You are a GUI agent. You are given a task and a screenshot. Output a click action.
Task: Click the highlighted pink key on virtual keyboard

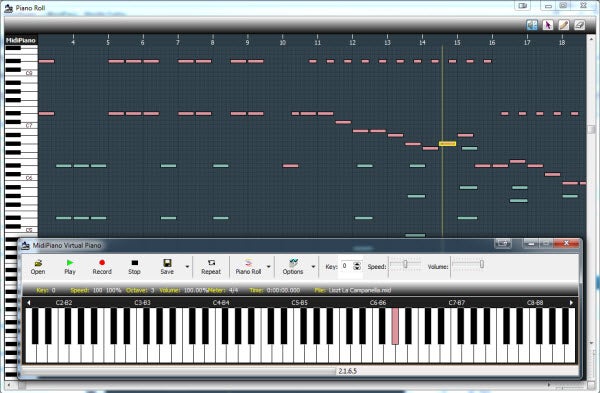pyautogui.click(x=395, y=326)
